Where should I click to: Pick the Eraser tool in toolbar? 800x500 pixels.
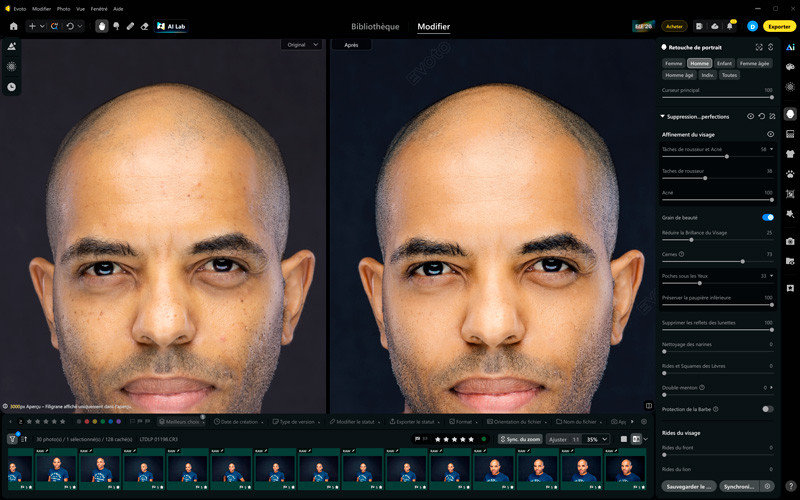tap(144, 27)
